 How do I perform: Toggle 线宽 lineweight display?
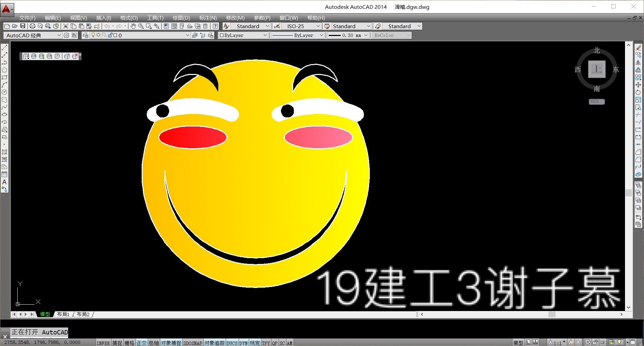(255, 343)
